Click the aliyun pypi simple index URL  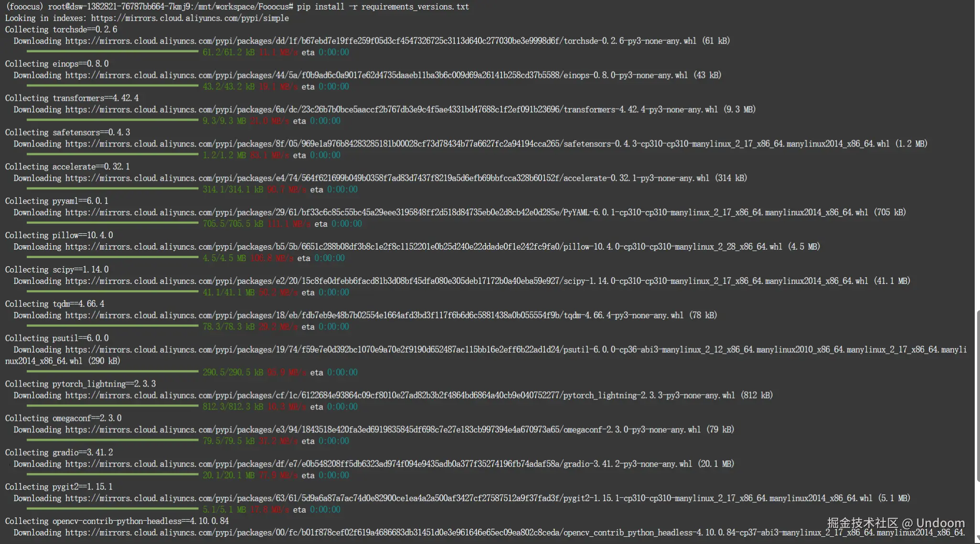190,18
